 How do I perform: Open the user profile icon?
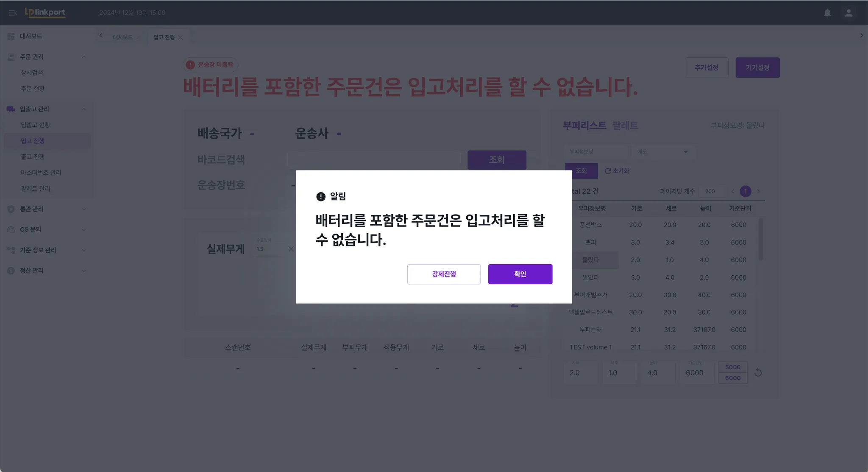(849, 13)
